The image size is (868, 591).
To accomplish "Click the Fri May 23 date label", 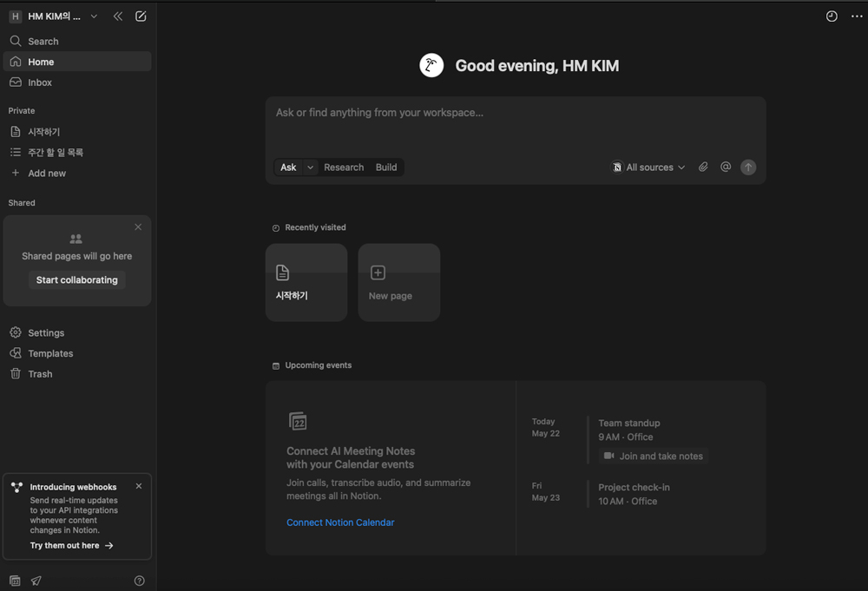I will pos(546,492).
